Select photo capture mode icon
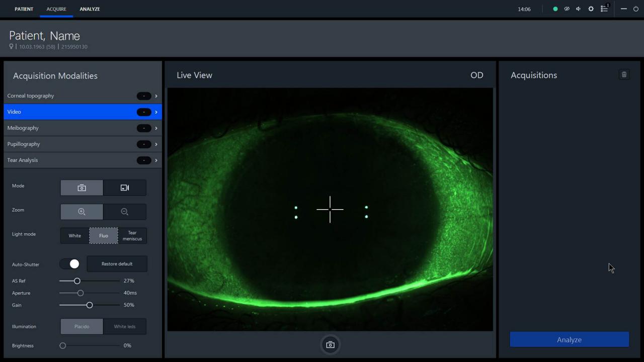 pyautogui.click(x=82, y=188)
